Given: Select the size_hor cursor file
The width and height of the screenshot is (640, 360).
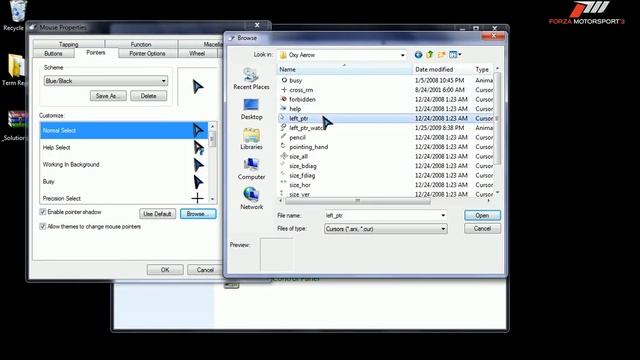Looking at the screenshot, I should point(300,185).
